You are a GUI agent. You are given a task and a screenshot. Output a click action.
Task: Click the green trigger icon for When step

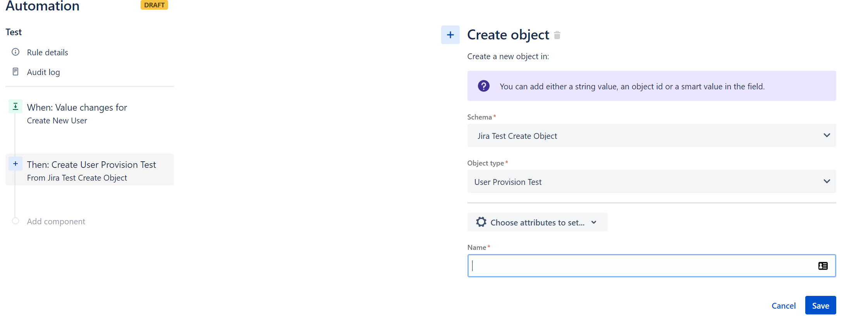pos(15,106)
